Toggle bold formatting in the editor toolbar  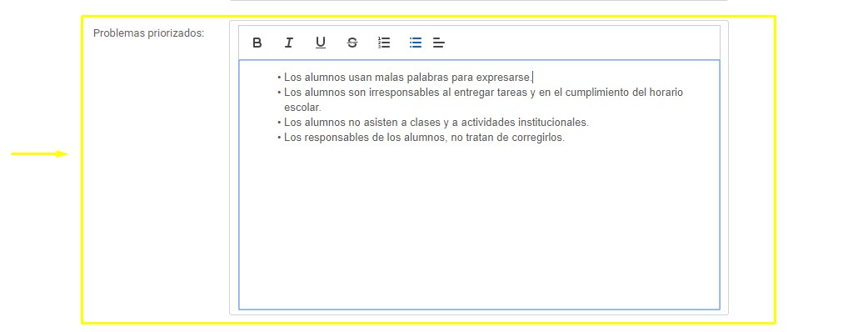[257, 43]
